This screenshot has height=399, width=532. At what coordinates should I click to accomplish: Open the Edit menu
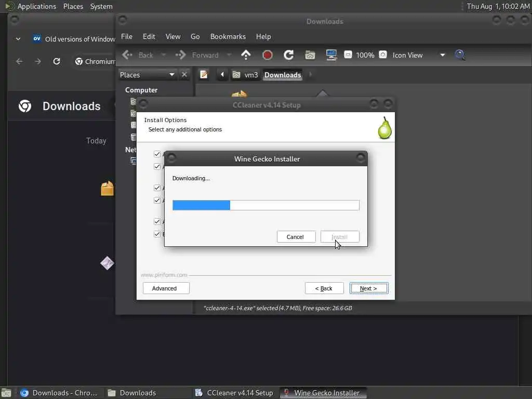[149, 37]
